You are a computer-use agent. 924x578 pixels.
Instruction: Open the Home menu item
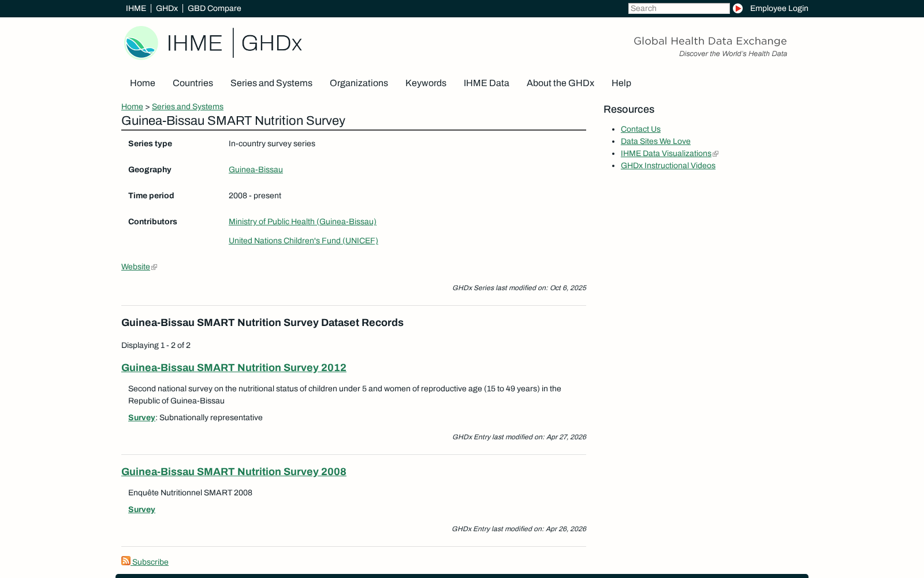coord(143,83)
